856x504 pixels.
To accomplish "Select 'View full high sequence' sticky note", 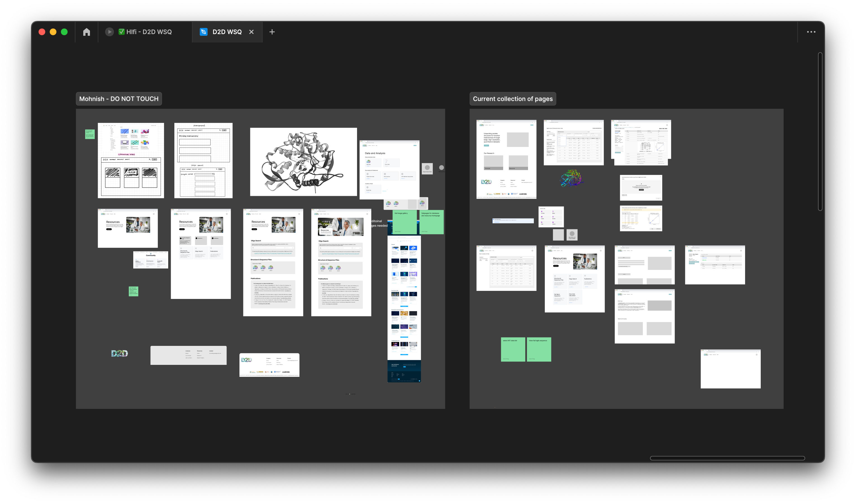I will tap(539, 350).
